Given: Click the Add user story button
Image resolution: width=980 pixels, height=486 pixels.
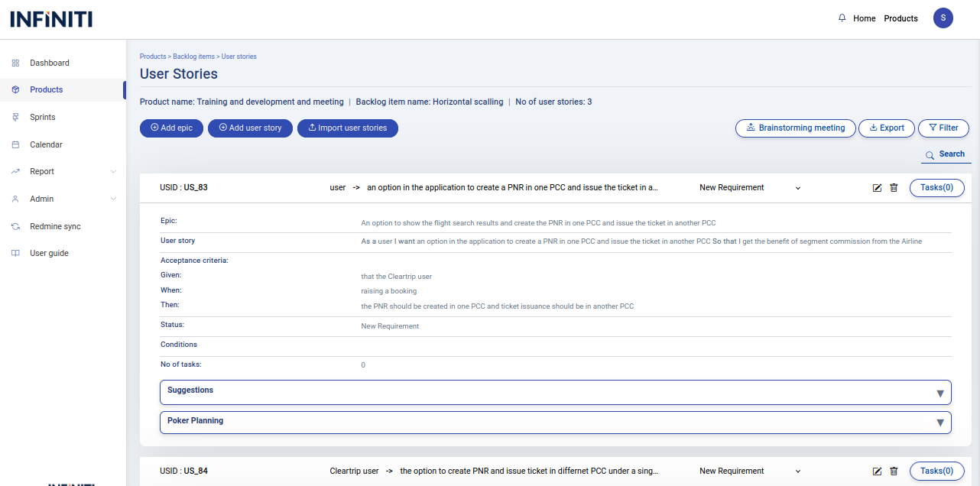Looking at the screenshot, I should [250, 128].
